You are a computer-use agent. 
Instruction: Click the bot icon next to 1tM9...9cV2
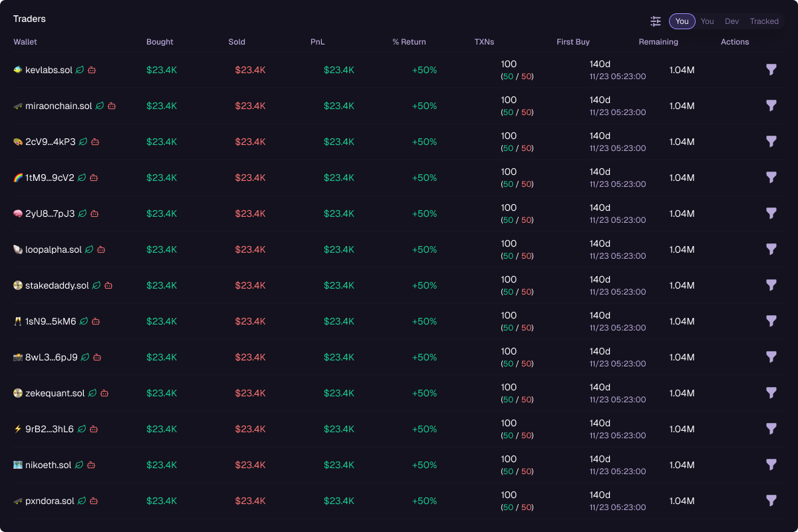click(94, 178)
